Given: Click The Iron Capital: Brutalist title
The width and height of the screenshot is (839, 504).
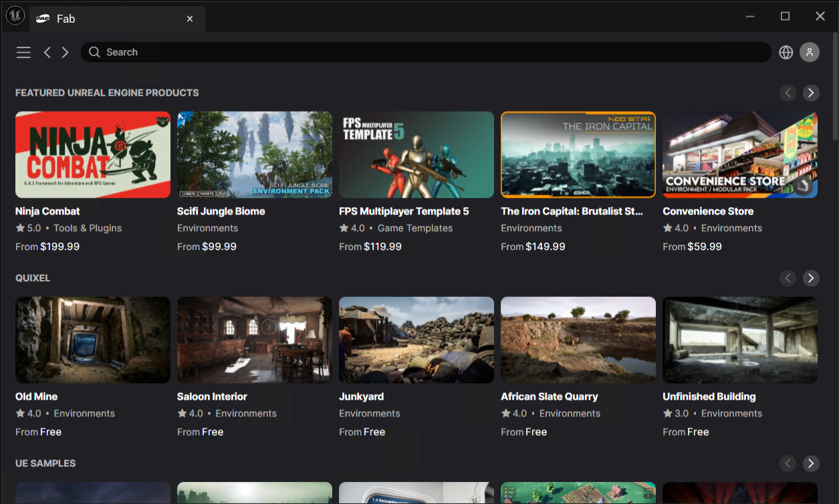Looking at the screenshot, I should [572, 211].
